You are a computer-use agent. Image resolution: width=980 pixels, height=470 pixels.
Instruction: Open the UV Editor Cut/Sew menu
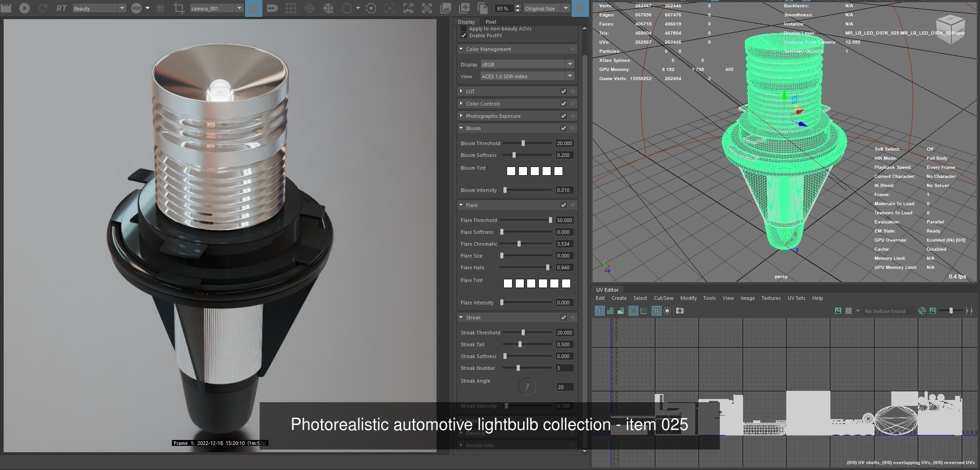(663, 298)
